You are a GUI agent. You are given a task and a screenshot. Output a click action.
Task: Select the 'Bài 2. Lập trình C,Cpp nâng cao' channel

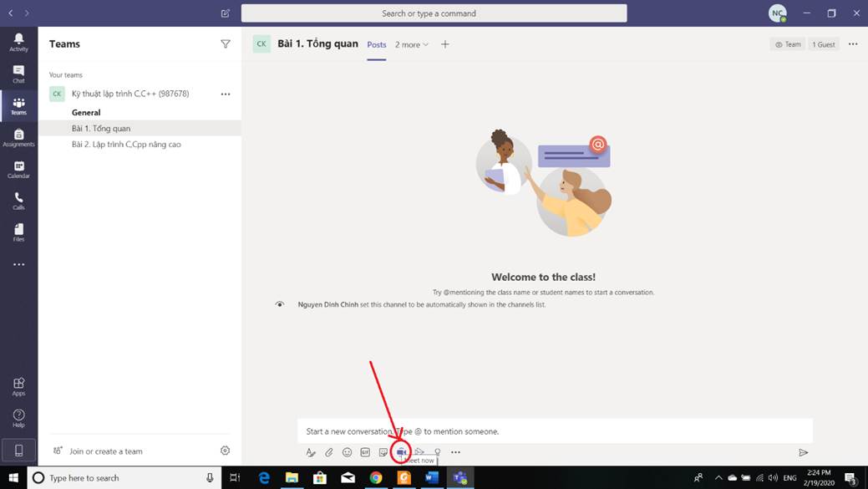[126, 145]
